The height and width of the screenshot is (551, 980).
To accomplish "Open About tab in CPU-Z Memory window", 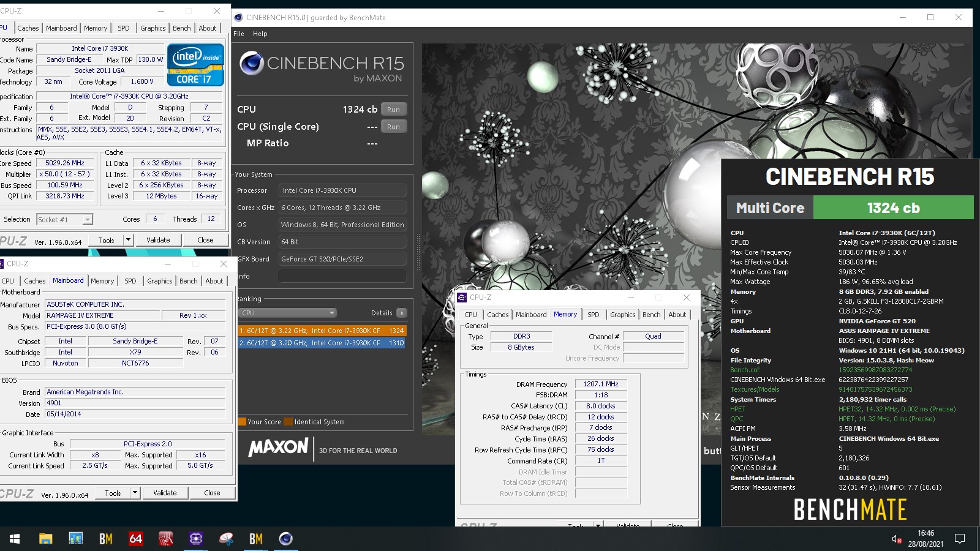I will [677, 315].
